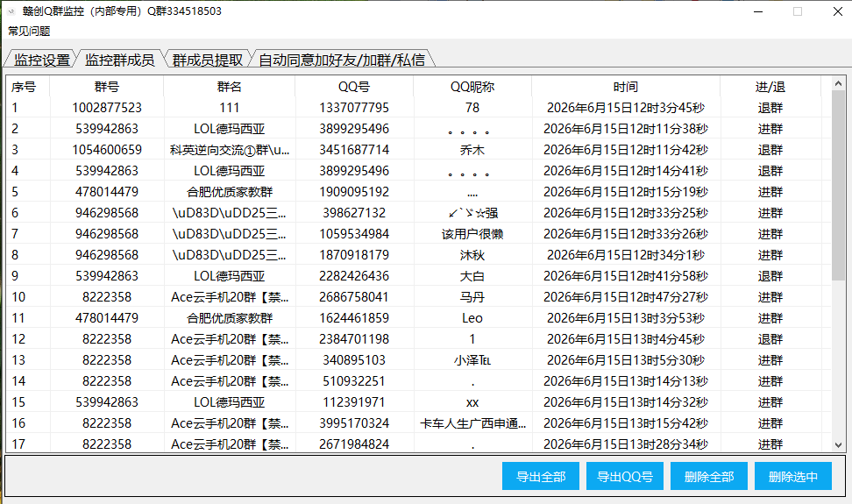Click nickname 大白
This screenshot has width=852, height=504.
tap(472, 276)
